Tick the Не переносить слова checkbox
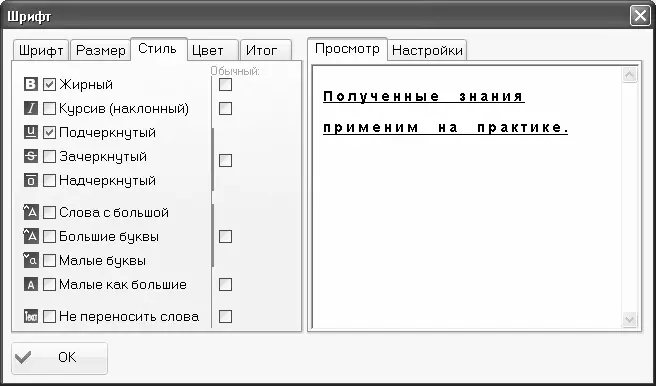This screenshot has height=386, width=656. tap(49, 317)
